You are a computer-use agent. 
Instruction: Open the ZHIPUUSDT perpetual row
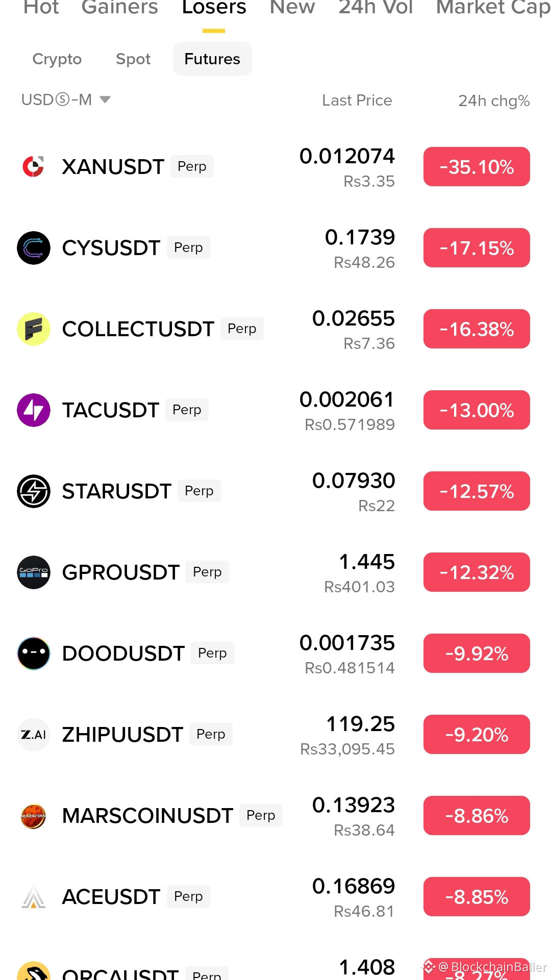click(275, 735)
